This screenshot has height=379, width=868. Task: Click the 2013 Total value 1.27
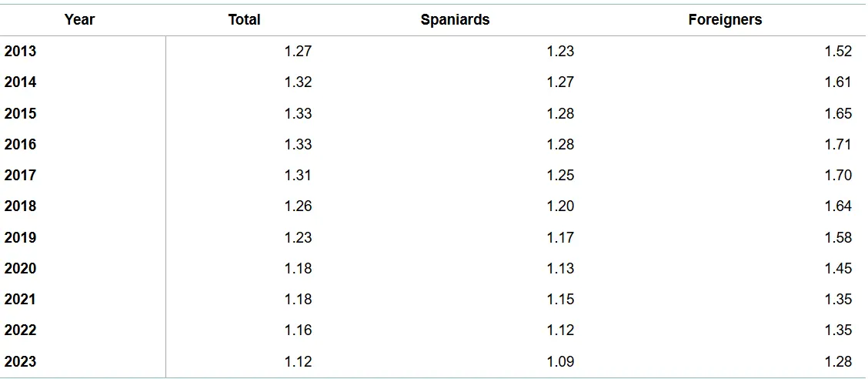(298, 52)
